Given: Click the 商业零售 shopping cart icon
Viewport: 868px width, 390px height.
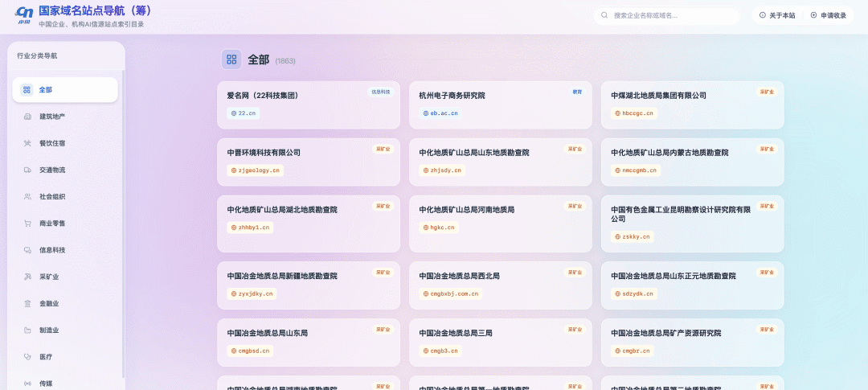Looking at the screenshot, I should [x=27, y=224].
